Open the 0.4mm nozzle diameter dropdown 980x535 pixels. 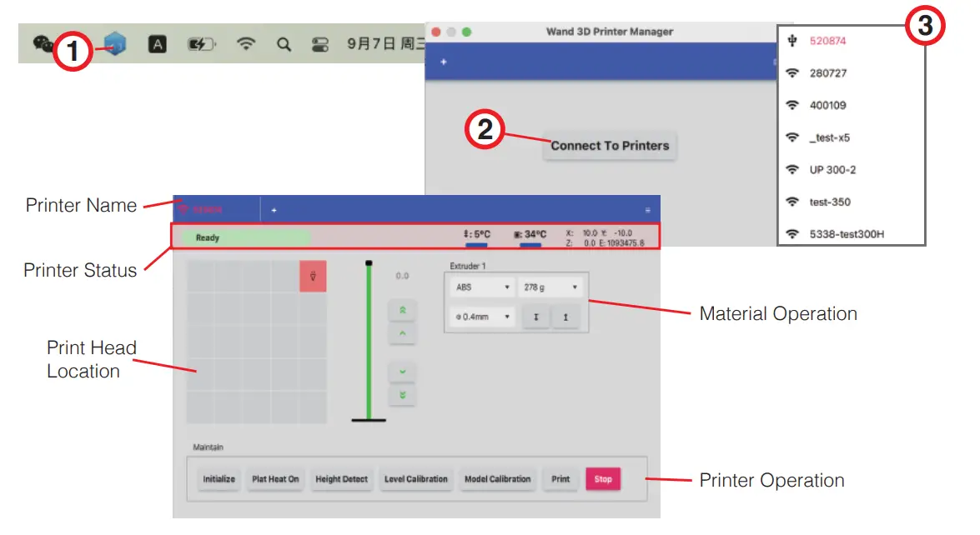pos(481,317)
